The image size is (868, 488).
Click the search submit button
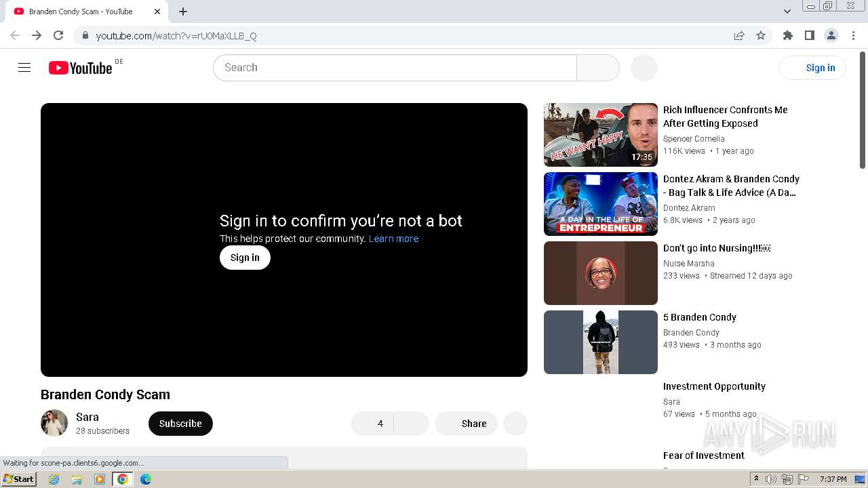[598, 68]
